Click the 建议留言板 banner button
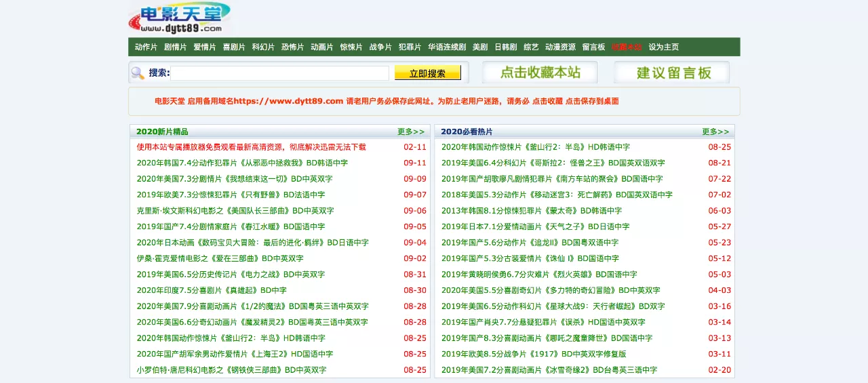 coord(672,73)
